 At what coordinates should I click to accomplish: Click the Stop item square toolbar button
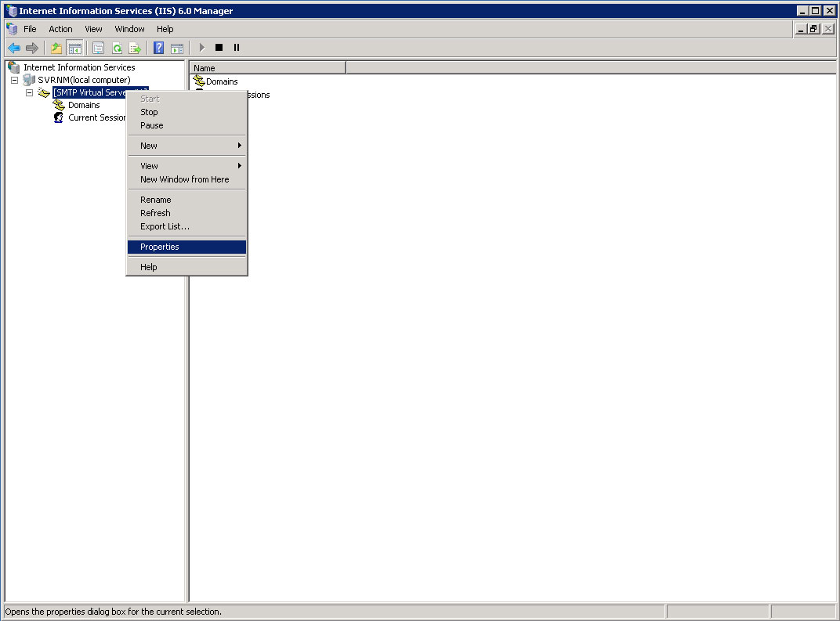219,48
